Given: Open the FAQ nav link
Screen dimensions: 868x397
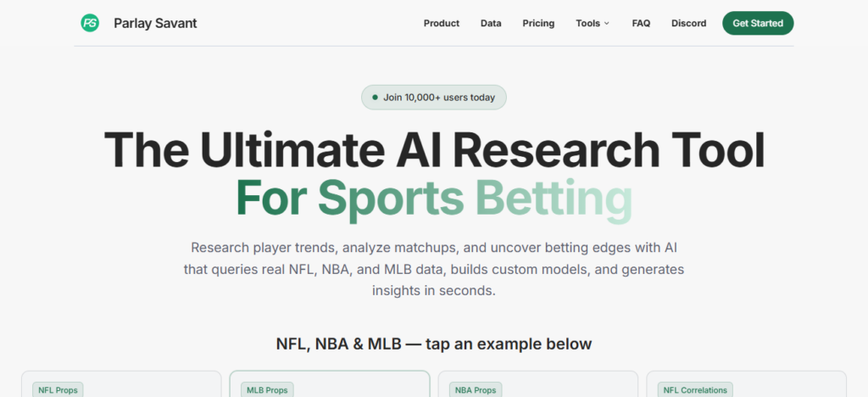Looking at the screenshot, I should coord(641,23).
